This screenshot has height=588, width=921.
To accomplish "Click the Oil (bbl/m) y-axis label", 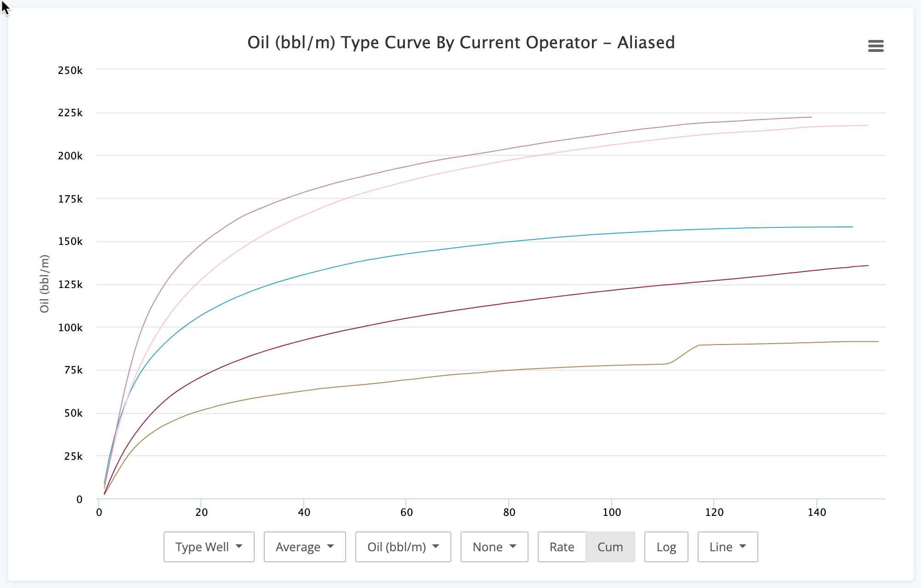I will [x=45, y=283].
